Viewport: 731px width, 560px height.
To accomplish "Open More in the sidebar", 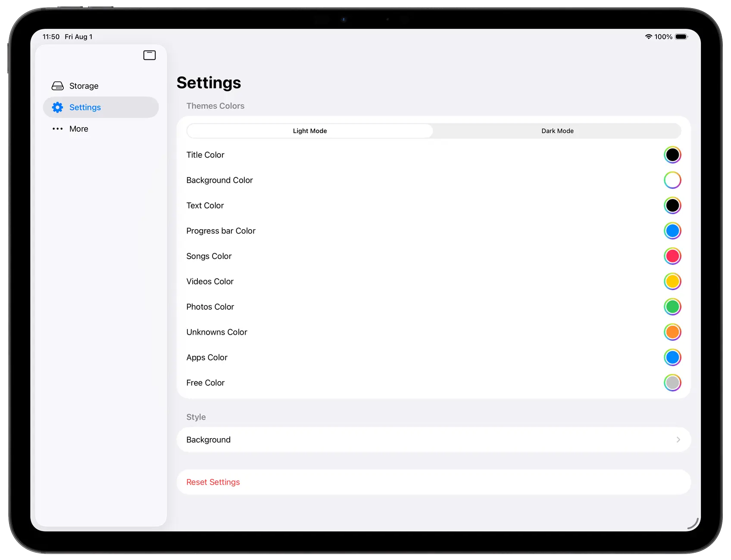I will [101, 129].
